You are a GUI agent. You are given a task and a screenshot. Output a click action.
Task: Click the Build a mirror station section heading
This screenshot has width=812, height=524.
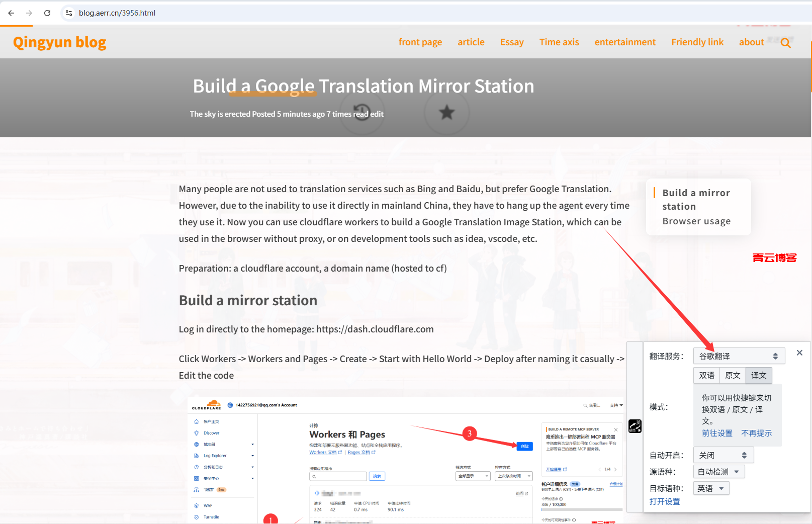[x=248, y=301]
